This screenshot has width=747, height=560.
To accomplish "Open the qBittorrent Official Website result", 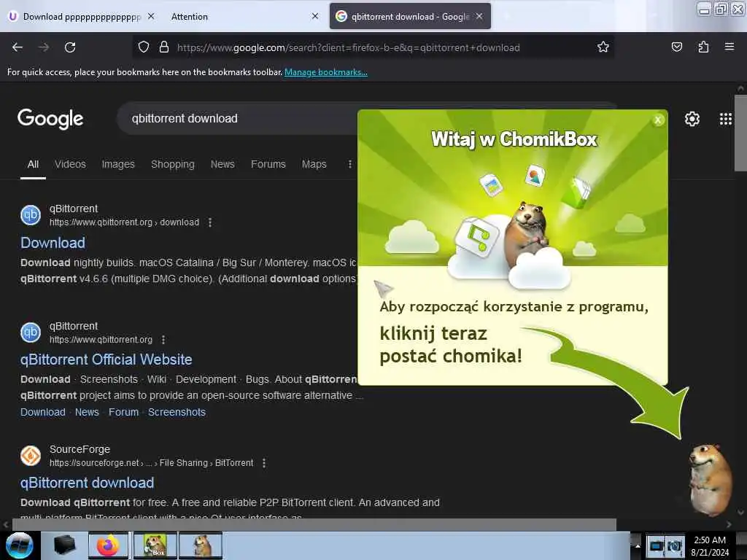I will [107, 359].
